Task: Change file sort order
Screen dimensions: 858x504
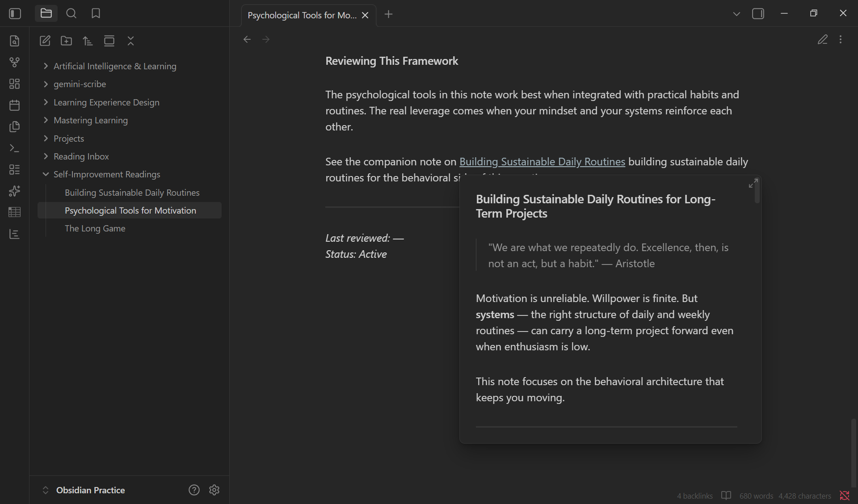Action: [88, 41]
